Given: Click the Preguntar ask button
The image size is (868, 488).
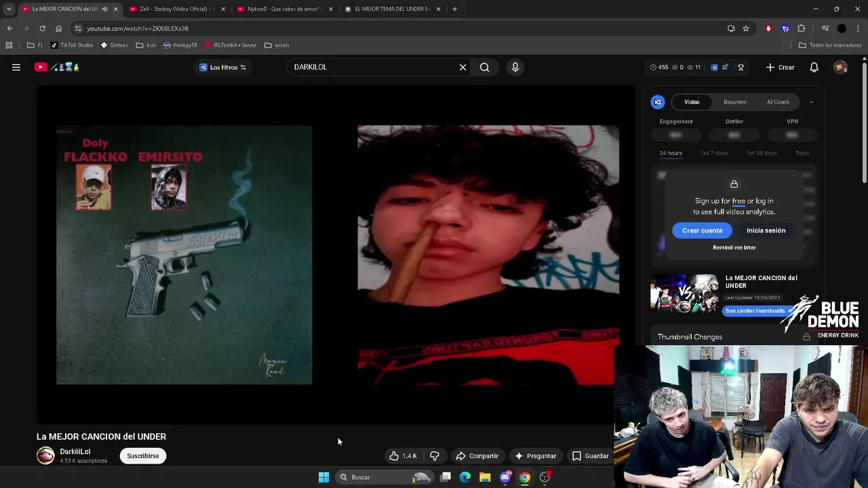Looking at the screenshot, I should [535, 456].
